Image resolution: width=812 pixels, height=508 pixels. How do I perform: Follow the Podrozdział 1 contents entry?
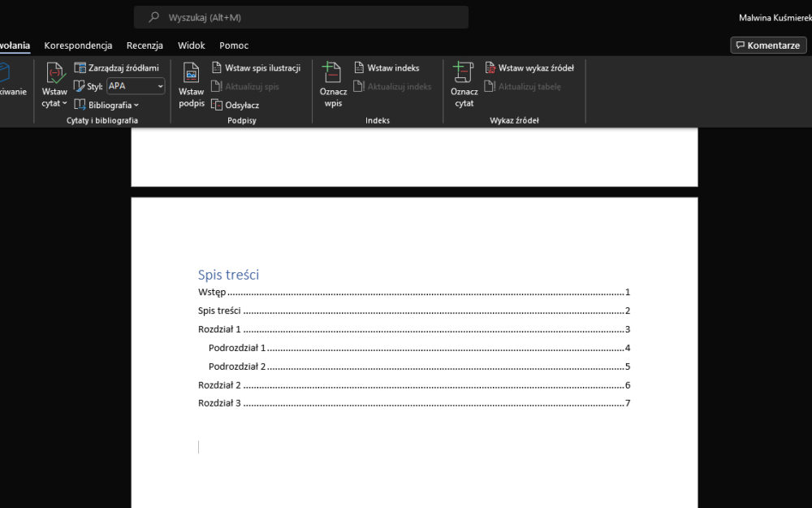419,349
